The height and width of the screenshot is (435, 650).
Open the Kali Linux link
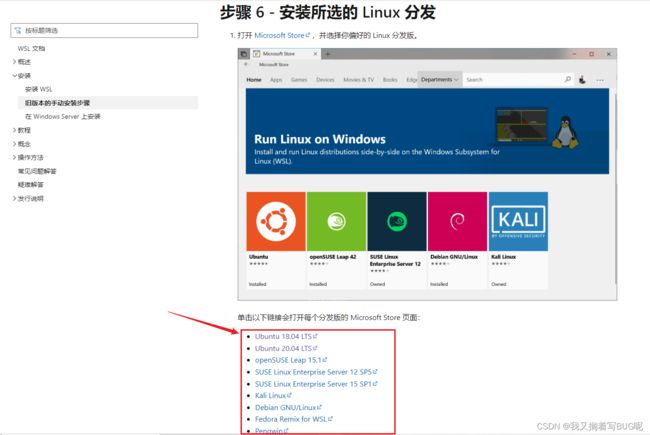coord(273,396)
